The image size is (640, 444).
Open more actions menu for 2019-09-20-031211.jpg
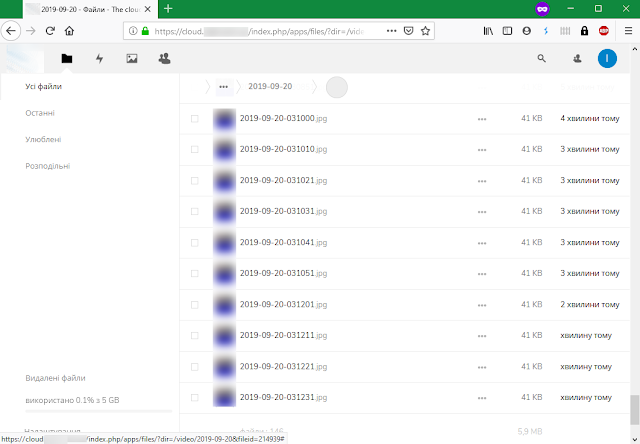pos(482,336)
